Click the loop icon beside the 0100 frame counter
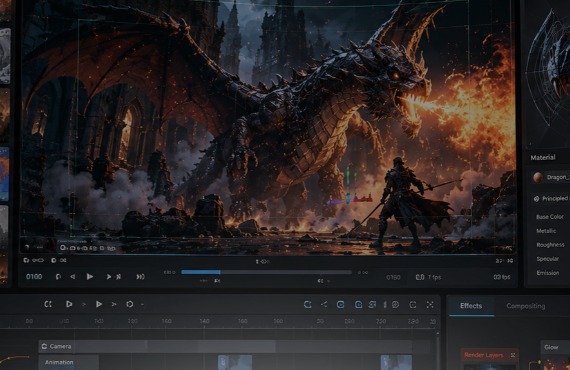 click(58, 277)
